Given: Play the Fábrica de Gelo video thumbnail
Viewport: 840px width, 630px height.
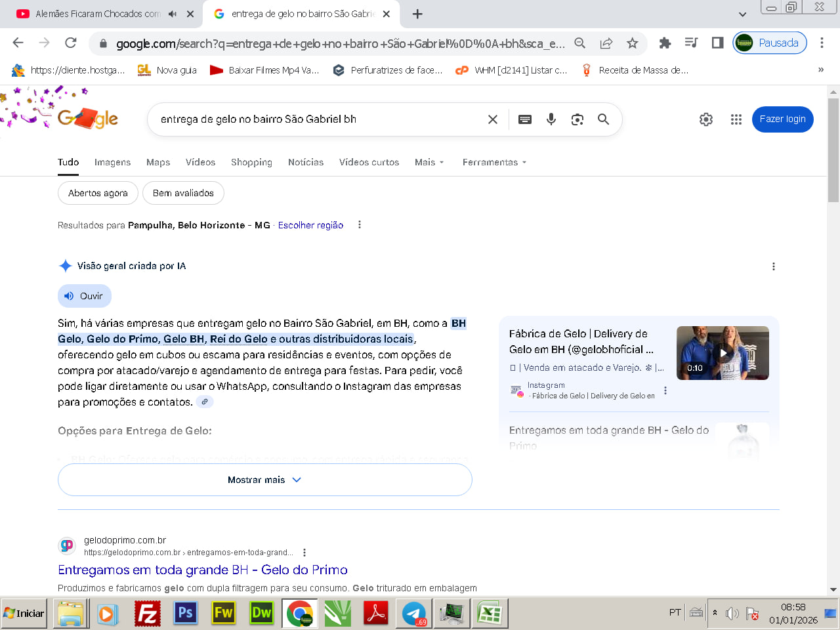Looking at the screenshot, I should tap(723, 353).
